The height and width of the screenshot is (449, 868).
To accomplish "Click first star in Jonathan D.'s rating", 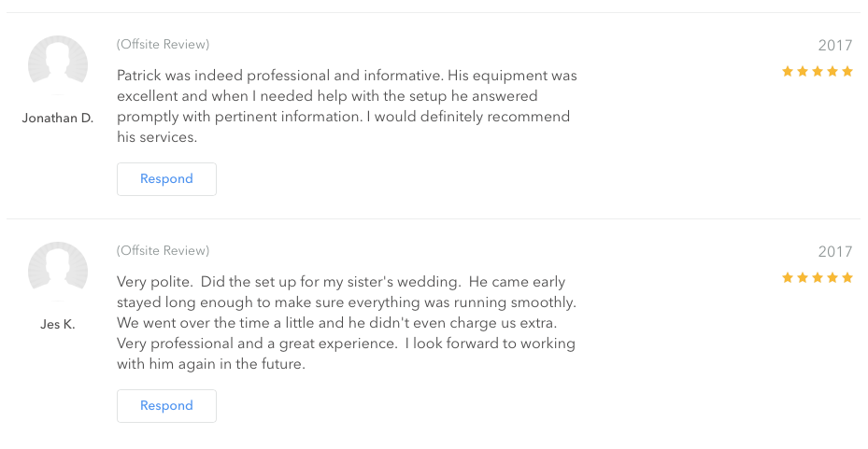I will pyautogui.click(x=787, y=71).
